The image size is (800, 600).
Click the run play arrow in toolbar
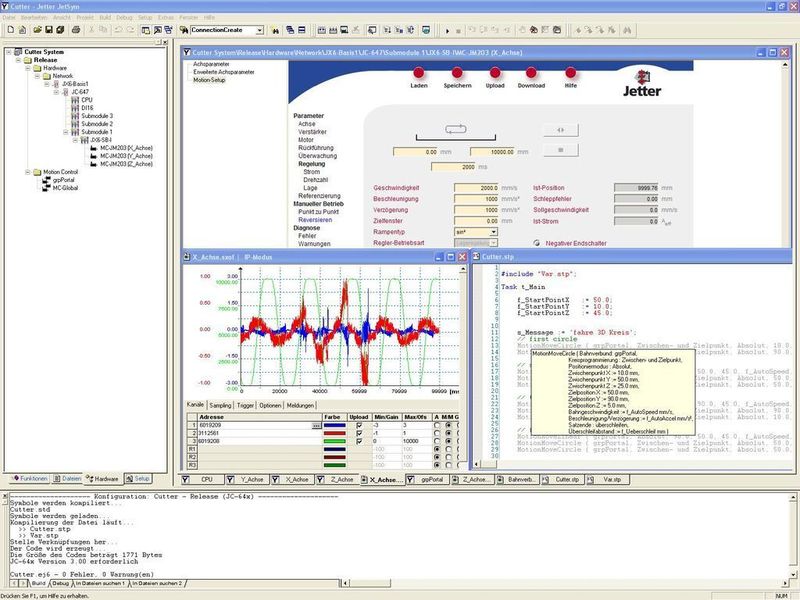click(447, 31)
